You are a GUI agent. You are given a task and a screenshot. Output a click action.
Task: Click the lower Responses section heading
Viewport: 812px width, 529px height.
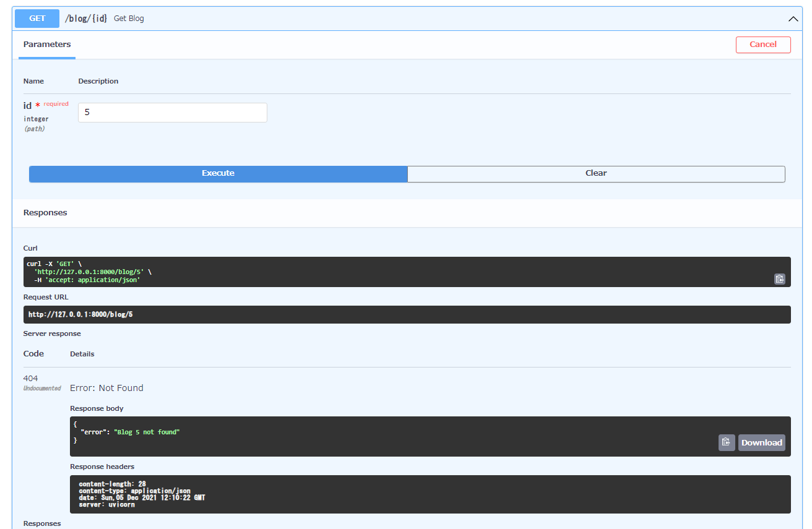[x=41, y=523]
